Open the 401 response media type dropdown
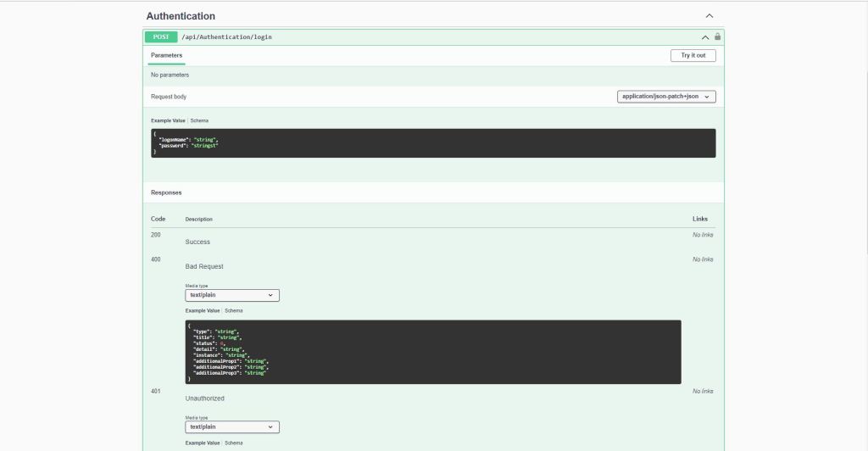Viewport: 868px width, 451px height. tap(232, 427)
